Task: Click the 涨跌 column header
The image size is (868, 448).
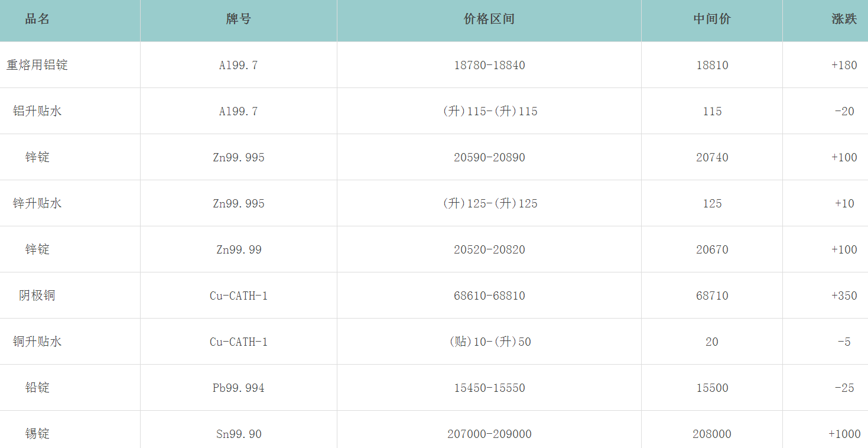Action: pos(844,19)
